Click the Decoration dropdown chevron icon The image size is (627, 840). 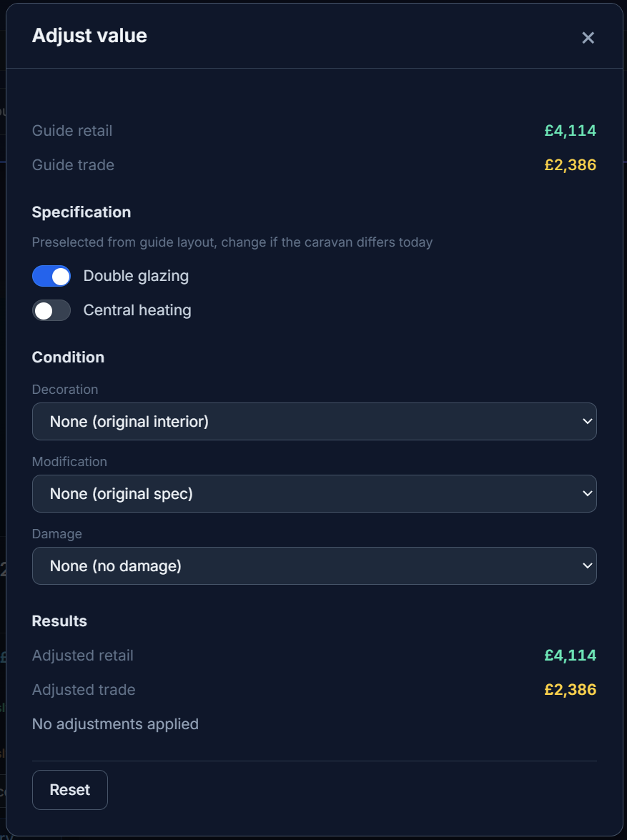[x=586, y=422]
